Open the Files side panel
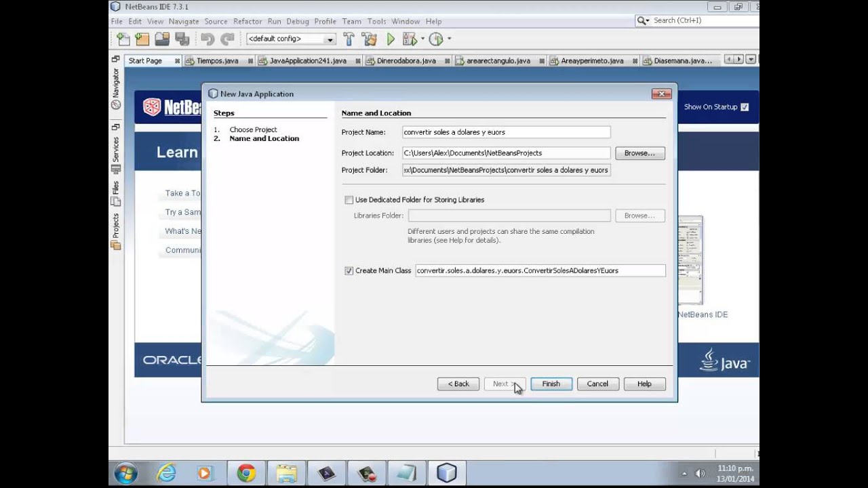868x488 pixels. 115,194
